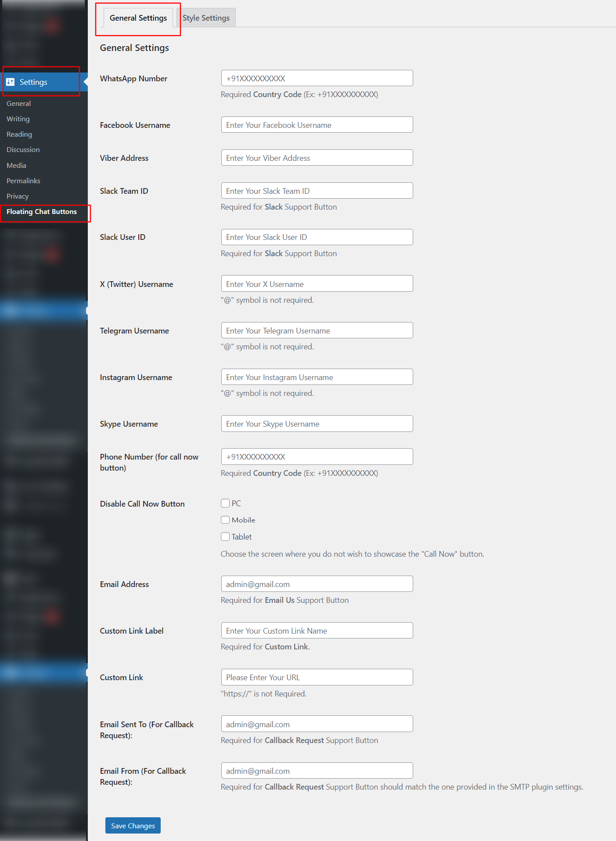The height and width of the screenshot is (841, 616).
Task: Select the Telegram Username field
Action: [317, 330]
